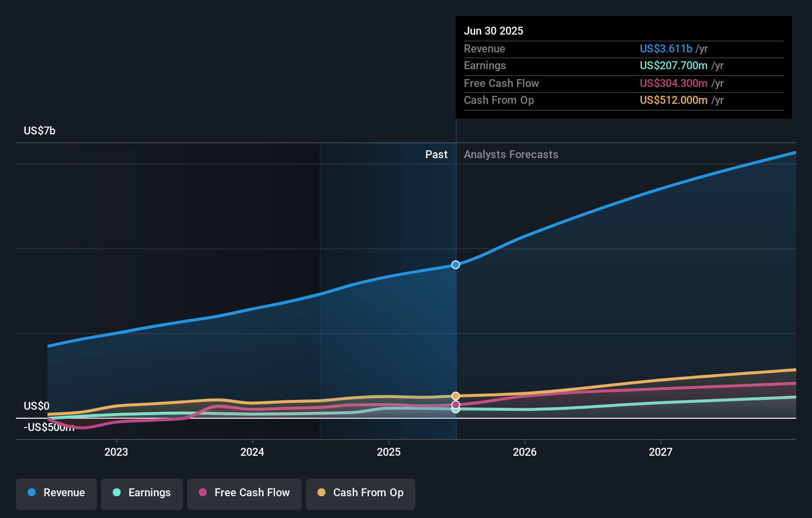Click the Free Cash Flow pink legend dot
The height and width of the screenshot is (518, 812).
[x=202, y=493]
